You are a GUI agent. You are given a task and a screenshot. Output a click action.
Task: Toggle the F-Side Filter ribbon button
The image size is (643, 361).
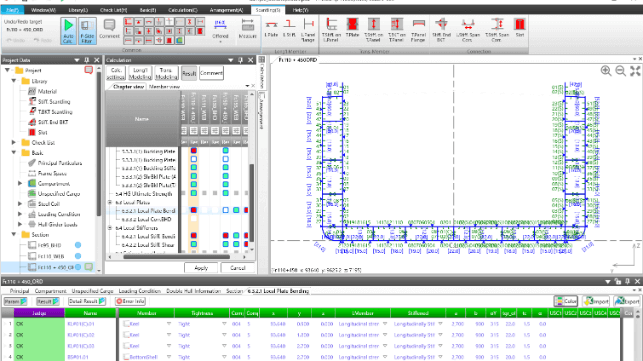tap(87, 30)
